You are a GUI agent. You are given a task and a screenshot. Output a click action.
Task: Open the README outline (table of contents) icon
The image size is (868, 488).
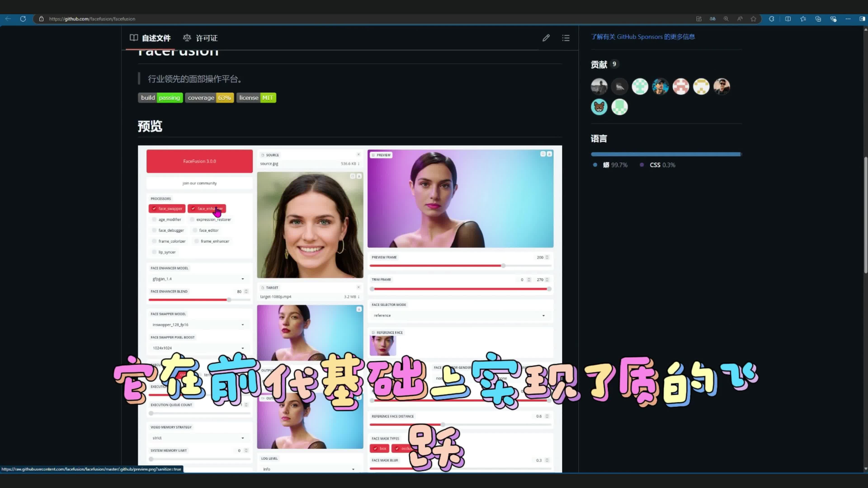coord(566,38)
